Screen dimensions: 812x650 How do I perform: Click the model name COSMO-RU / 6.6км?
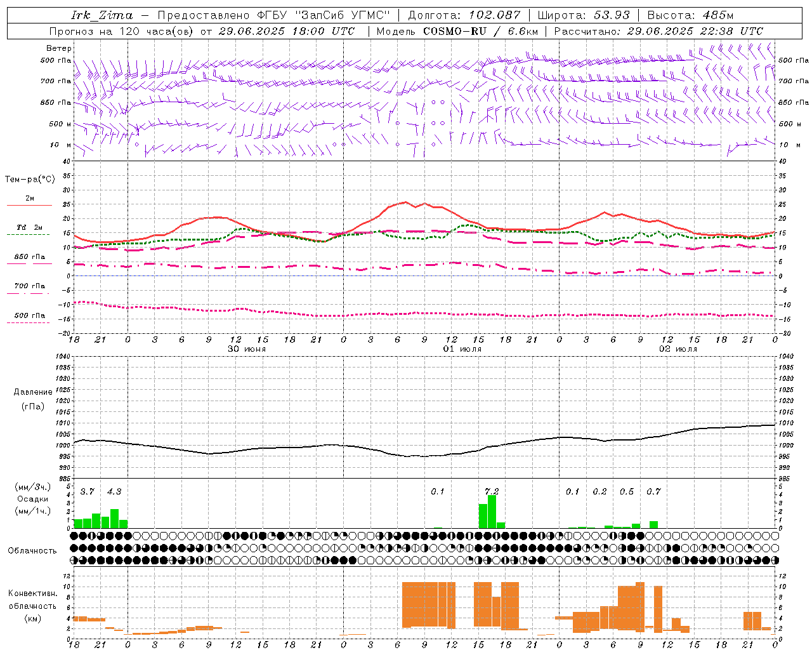coord(481,31)
